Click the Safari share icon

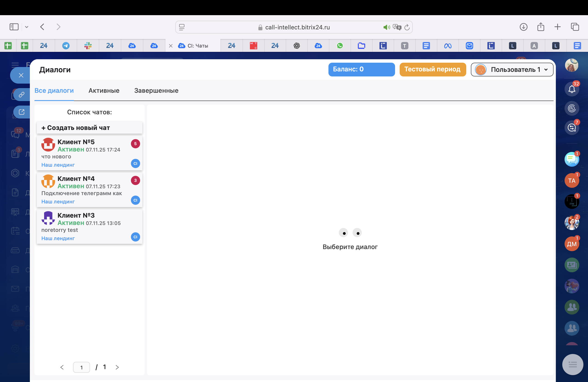point(540,27)
